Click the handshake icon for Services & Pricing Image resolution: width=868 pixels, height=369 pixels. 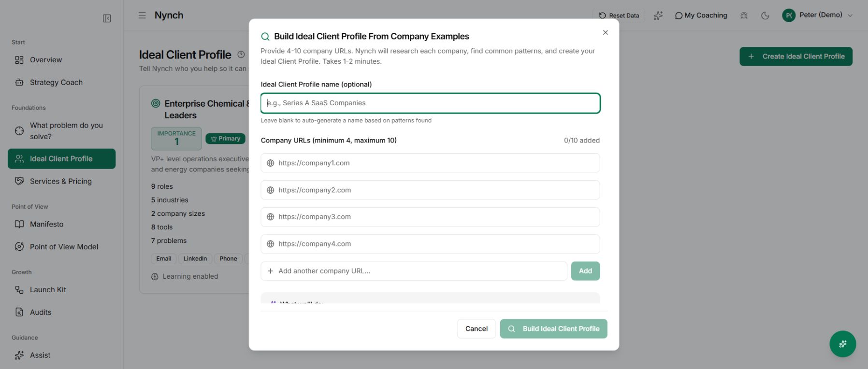(x=19, y=181)
